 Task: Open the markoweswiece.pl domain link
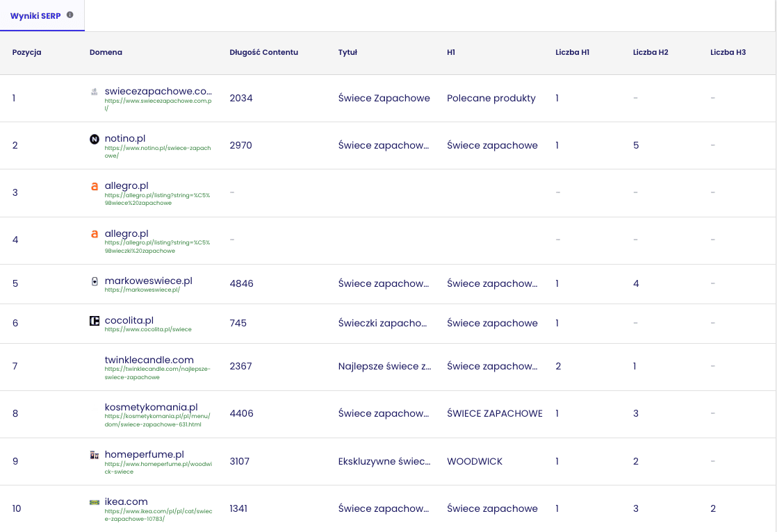(148, 281)
